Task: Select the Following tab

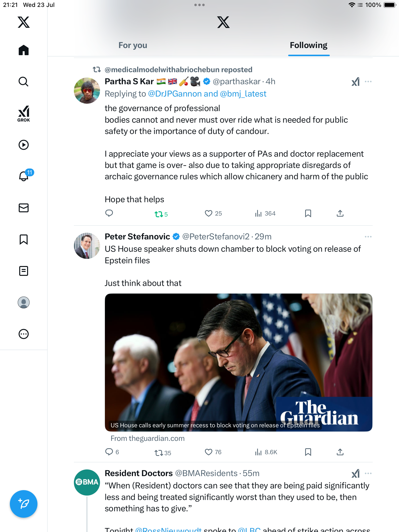Action: [309, 45]
